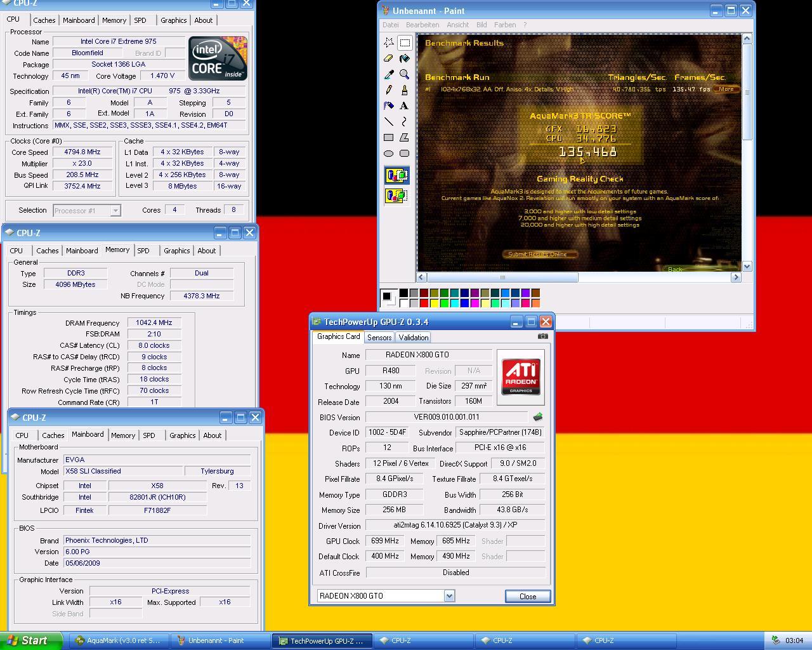The width and height of the screenshot is (812, 650).
Task: Select the Pencil tool in Paint
Action: (389, 90)
